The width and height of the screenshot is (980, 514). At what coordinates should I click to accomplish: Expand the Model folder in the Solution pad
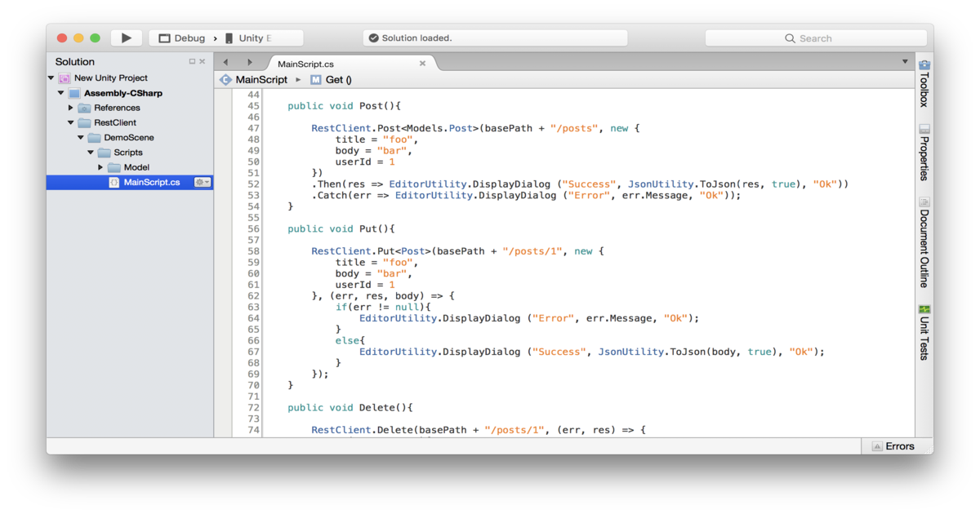101,168
